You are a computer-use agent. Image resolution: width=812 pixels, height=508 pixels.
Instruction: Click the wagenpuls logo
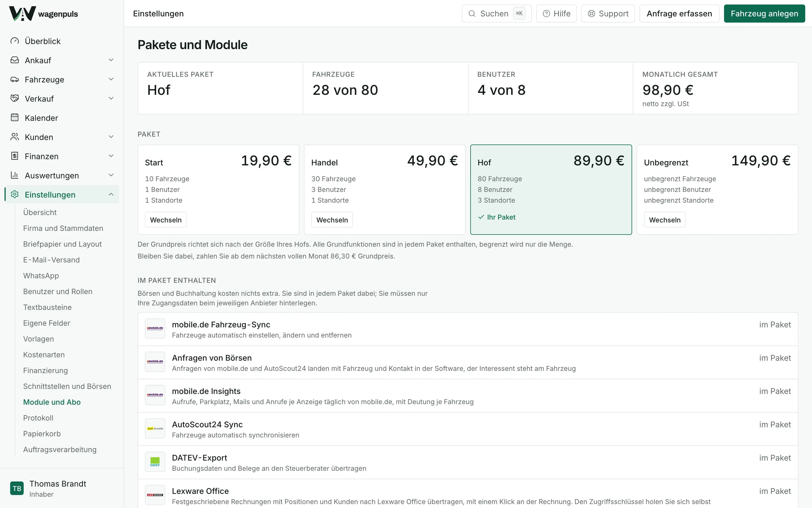click(x=43, y=14)
